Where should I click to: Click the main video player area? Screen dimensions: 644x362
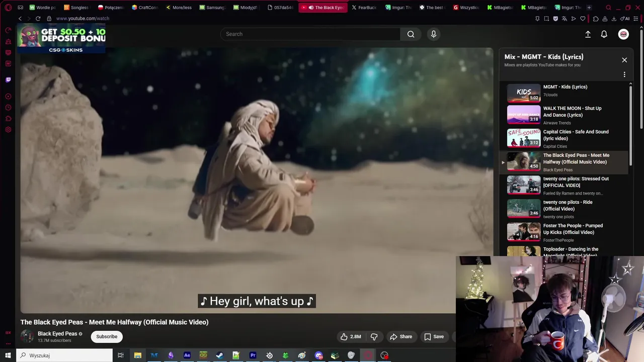pyautogui.click(x=257, y=181)
